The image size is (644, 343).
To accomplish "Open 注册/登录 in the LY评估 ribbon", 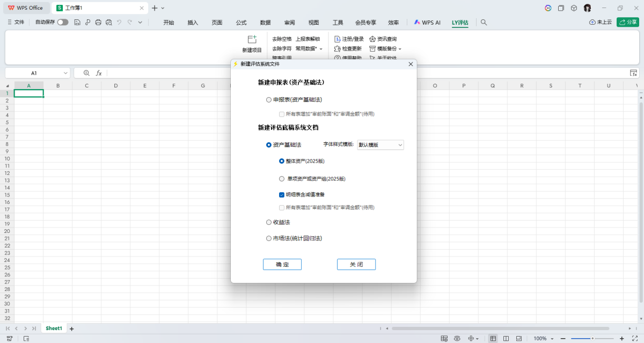I will [350, 39].
